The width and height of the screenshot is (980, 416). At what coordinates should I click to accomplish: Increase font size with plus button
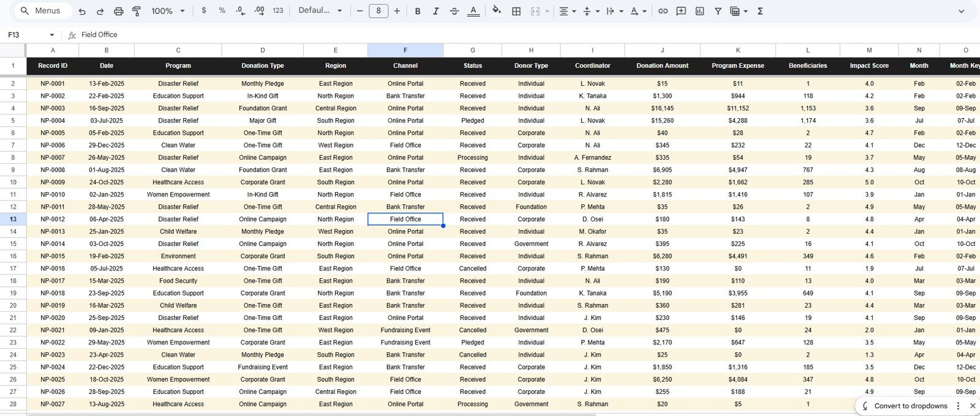(x=397, y=11)
